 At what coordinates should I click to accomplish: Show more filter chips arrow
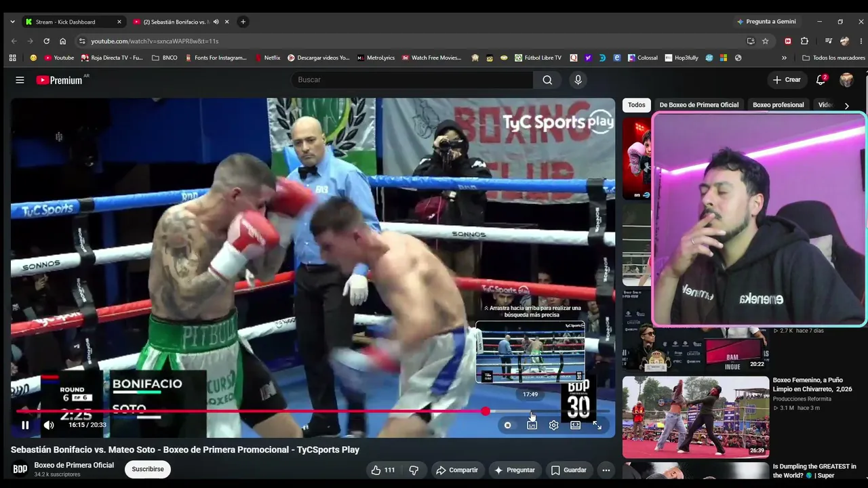pyautogui.click(x=846, y=106)
